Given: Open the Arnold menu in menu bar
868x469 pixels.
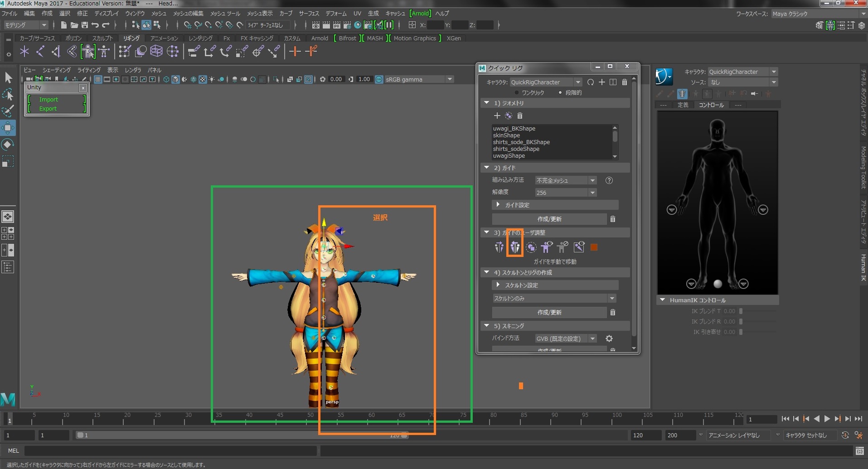Looking at the screenshot, I should (421, 14).
